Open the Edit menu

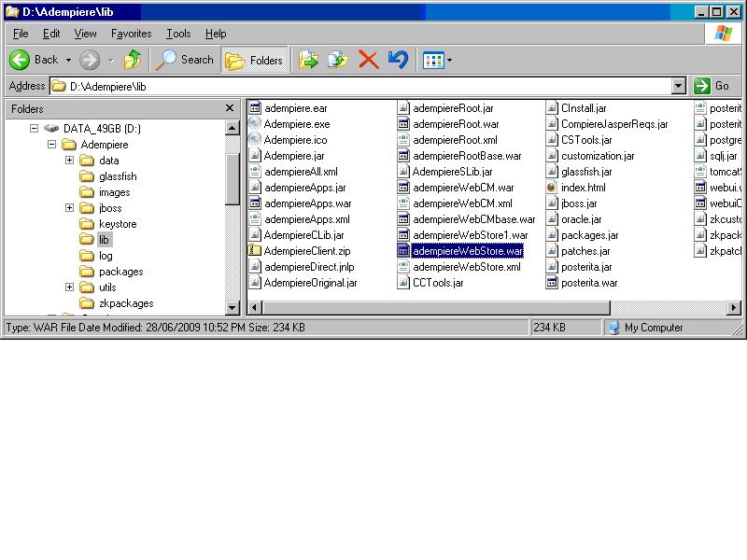tap(51, 34)
